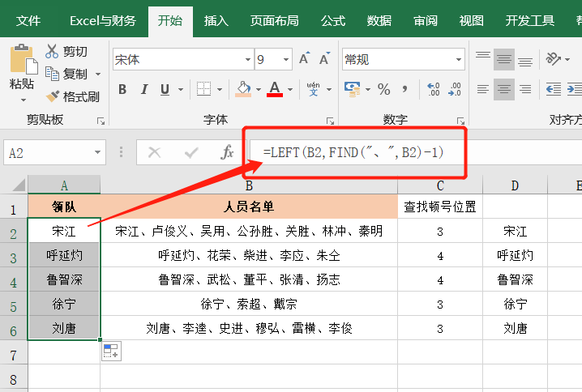Click the Name Box showing A2

(x=54, y=152)
